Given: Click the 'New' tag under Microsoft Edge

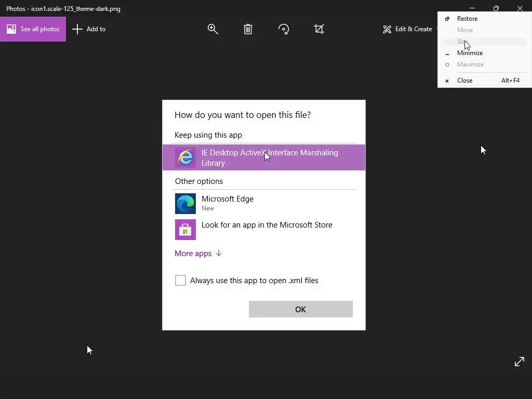Looking at the screenshot, I should tap(208, 208).
